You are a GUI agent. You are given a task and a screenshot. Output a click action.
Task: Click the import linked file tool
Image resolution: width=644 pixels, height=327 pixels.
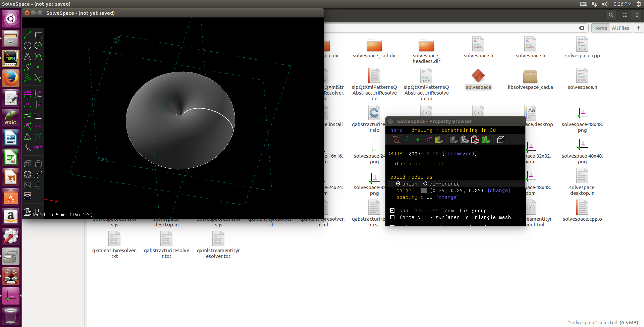[28, 196]
